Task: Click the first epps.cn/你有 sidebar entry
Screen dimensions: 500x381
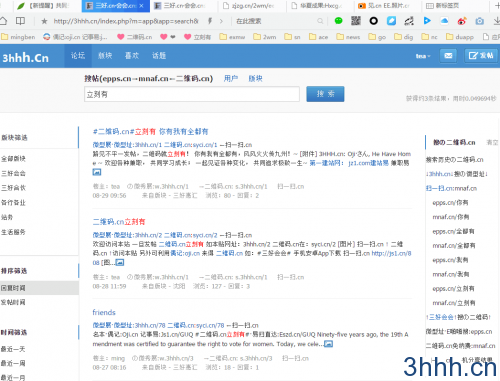Action: pyautogui.click(x=450, y=203)
